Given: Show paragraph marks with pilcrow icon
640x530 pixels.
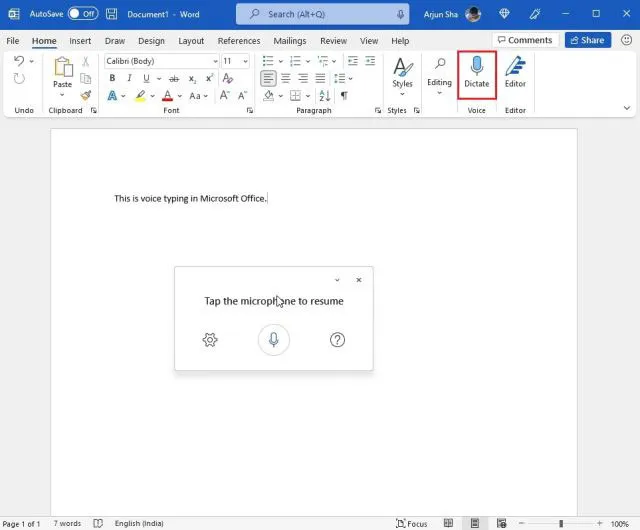Looking at the screenshot, I should pos(344,96).
